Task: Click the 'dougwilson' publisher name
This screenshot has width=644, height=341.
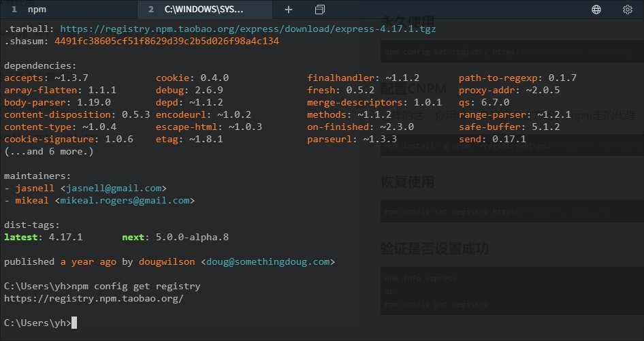Action: (x=167, y=262)
